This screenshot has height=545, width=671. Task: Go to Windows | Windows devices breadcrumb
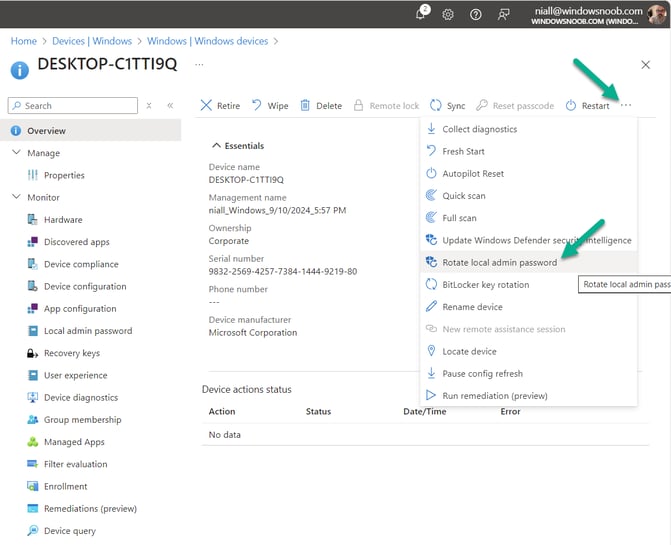[x=208, y=41]
